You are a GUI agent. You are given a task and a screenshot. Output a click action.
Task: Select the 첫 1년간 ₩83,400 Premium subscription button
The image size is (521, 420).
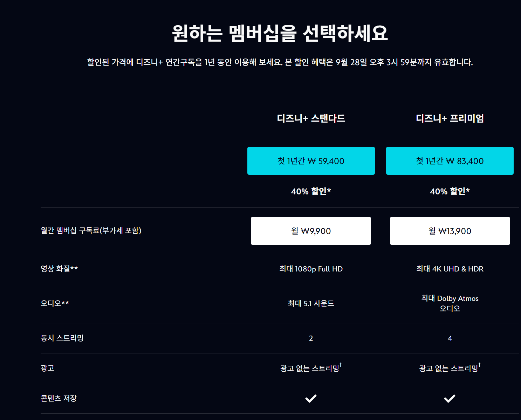pyautogui.click(x=450, y=161)
